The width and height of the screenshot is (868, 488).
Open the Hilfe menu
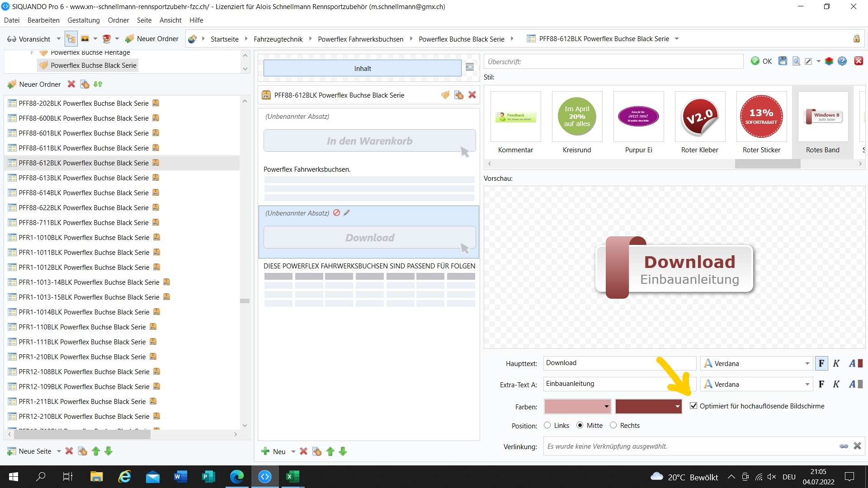pyautogui.click(x=196, y=20)
